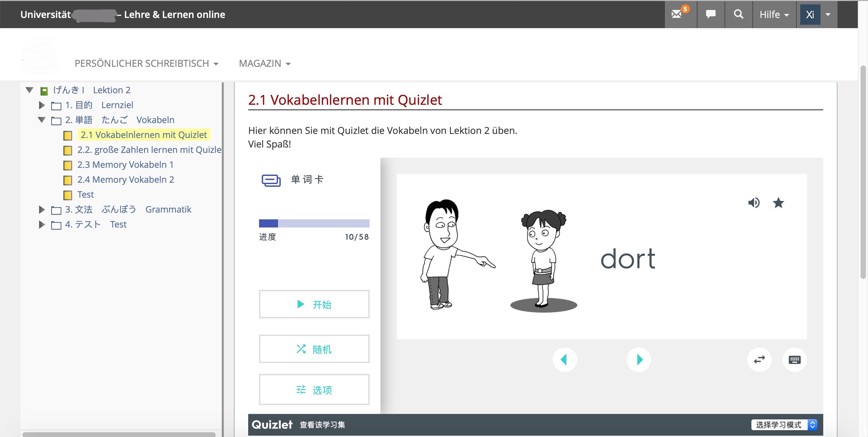Click the page icon beside 2.1 Vokabelnlernen
Viewport: 868px width, 437px height.
point(68,136)
